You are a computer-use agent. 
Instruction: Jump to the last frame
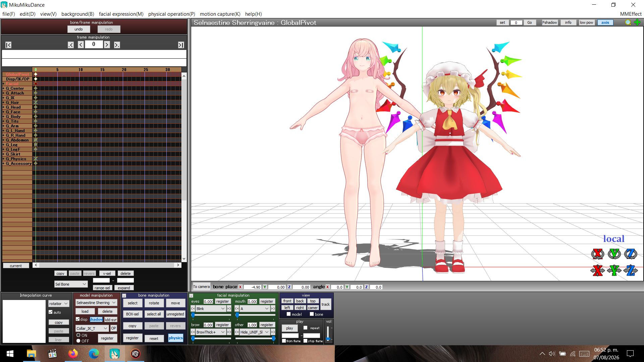pos(181,45)
